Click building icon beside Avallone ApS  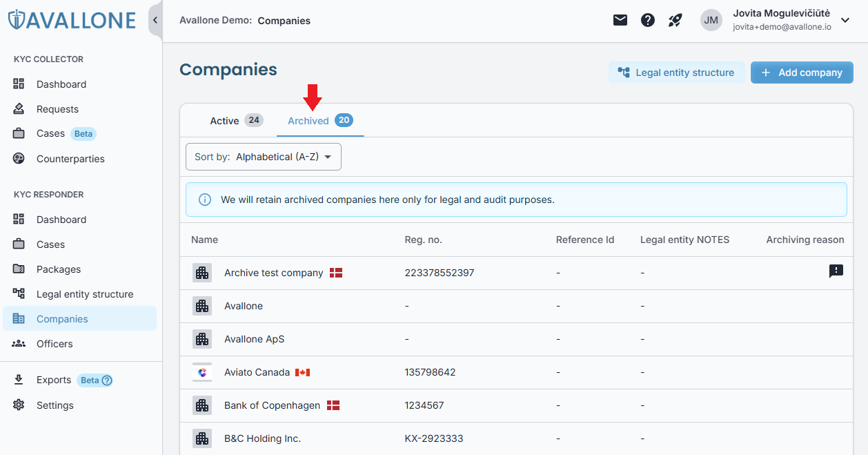point(202,339)
